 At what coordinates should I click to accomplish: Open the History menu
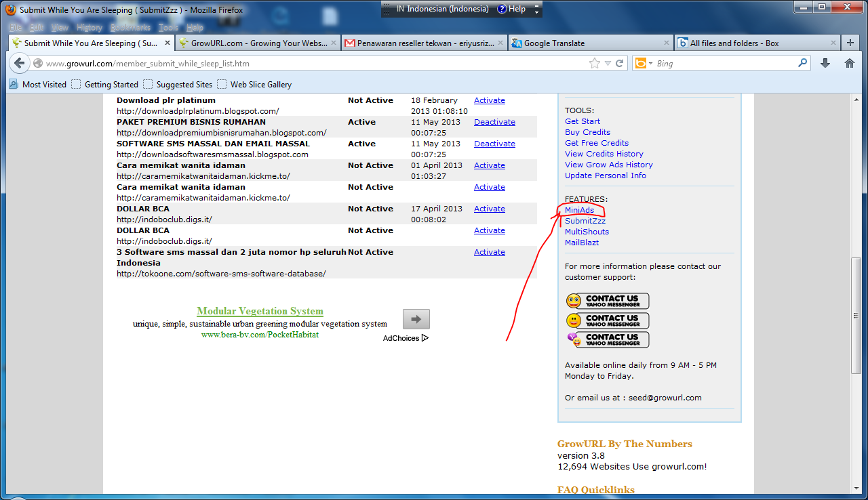tap(90, 28)
